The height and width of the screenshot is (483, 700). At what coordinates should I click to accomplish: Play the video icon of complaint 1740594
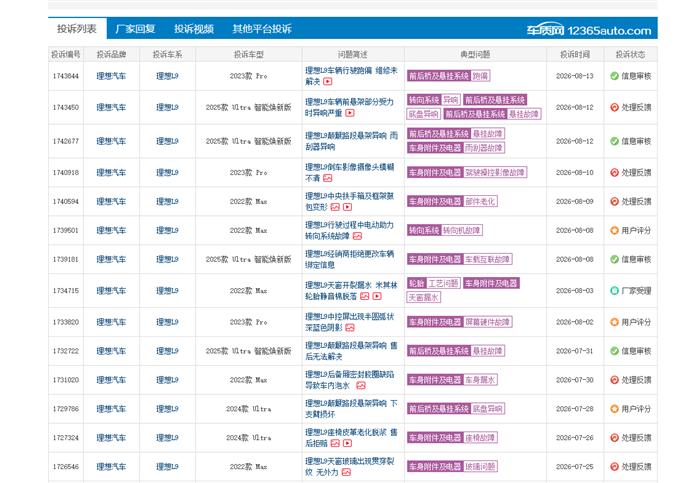coord(348,207)
